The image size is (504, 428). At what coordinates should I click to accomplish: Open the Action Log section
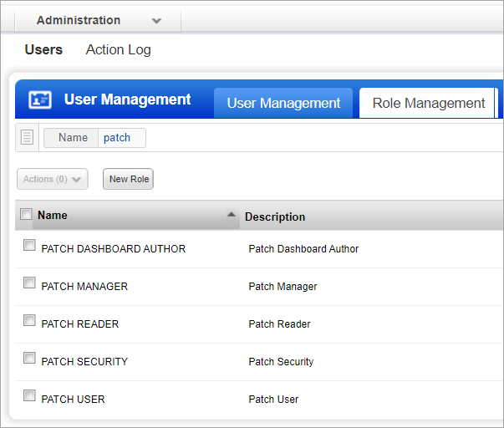click(x=119, y=50)
